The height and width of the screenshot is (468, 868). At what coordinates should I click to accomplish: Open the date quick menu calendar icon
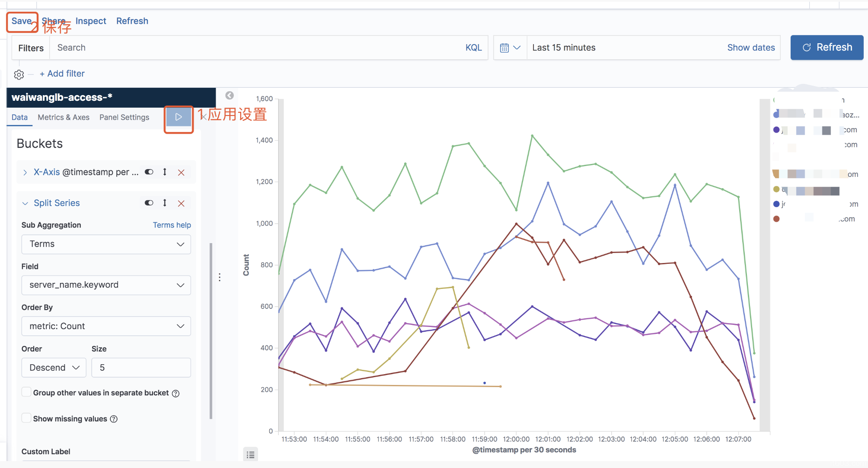pyautogui.click(x=510, y=48)
